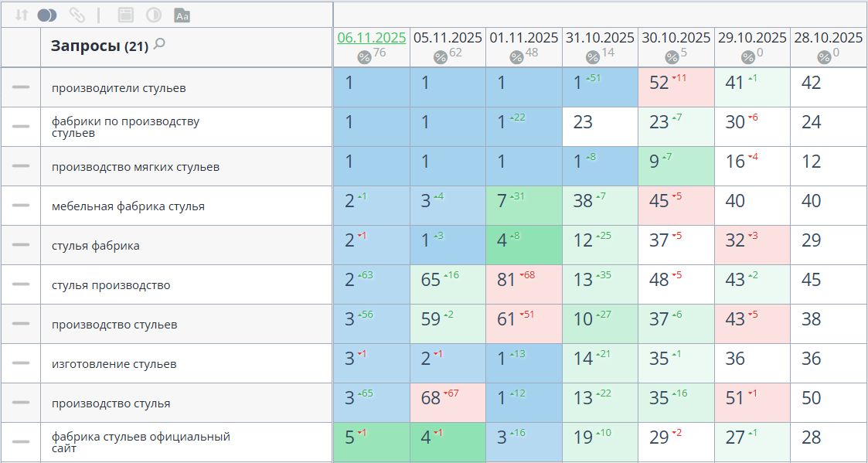The height and width of the screenshot is (463, 868).
Task: Click the chain link icon in toolbar
Action: [x=77, y=15]
